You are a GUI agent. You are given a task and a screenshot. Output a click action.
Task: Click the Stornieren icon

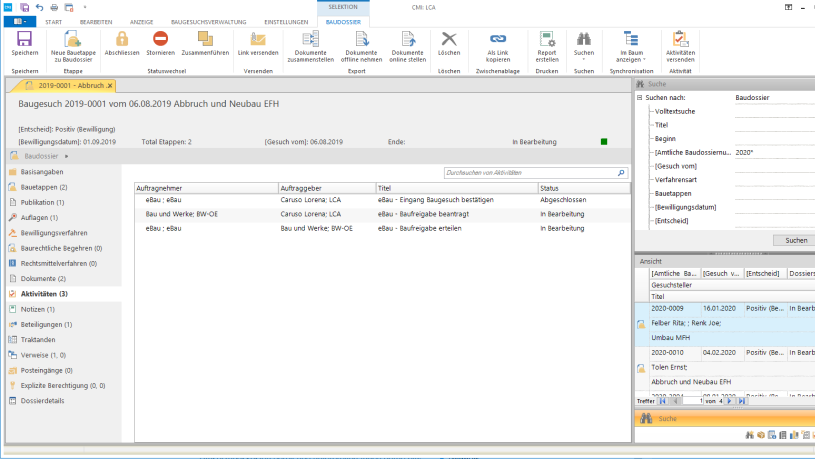coord(160,42)
